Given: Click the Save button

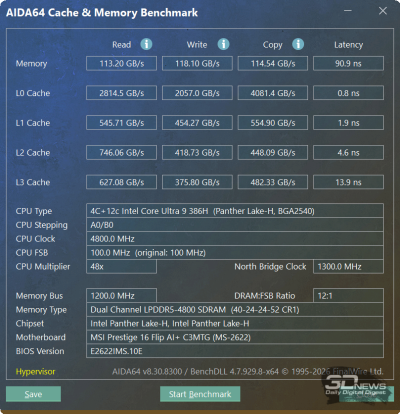Looking at the screenshot, I should 33,394.
